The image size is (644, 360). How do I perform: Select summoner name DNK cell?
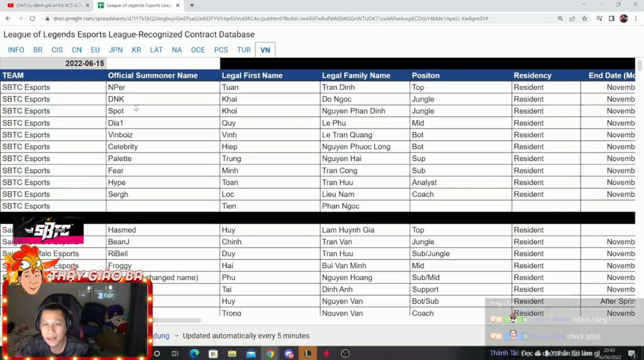click(x=163, y=99)
